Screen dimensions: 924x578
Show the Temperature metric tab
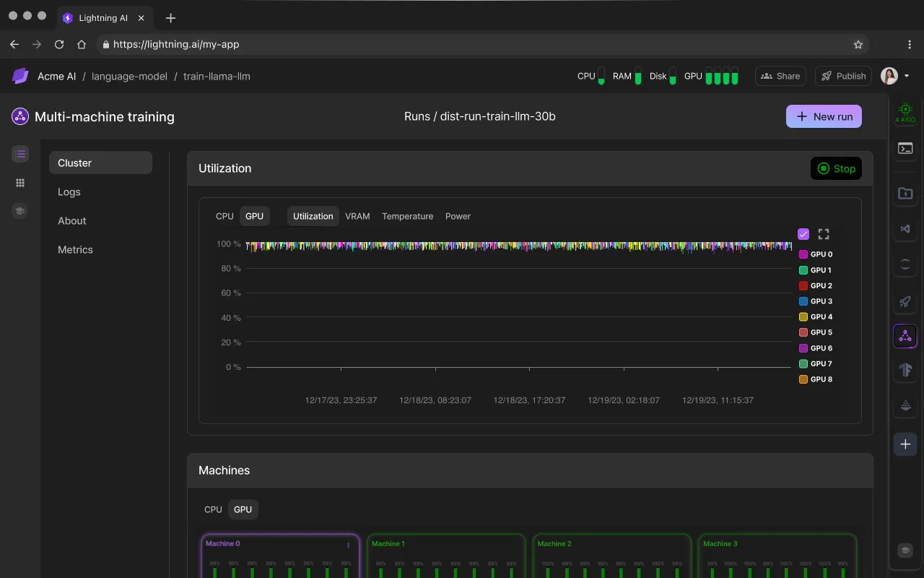[408, 216]
